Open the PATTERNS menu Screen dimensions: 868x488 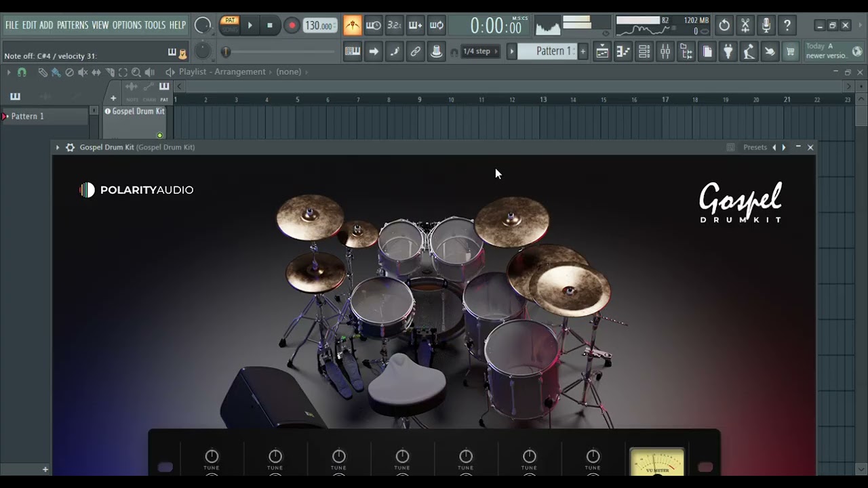tap(73, 25)
